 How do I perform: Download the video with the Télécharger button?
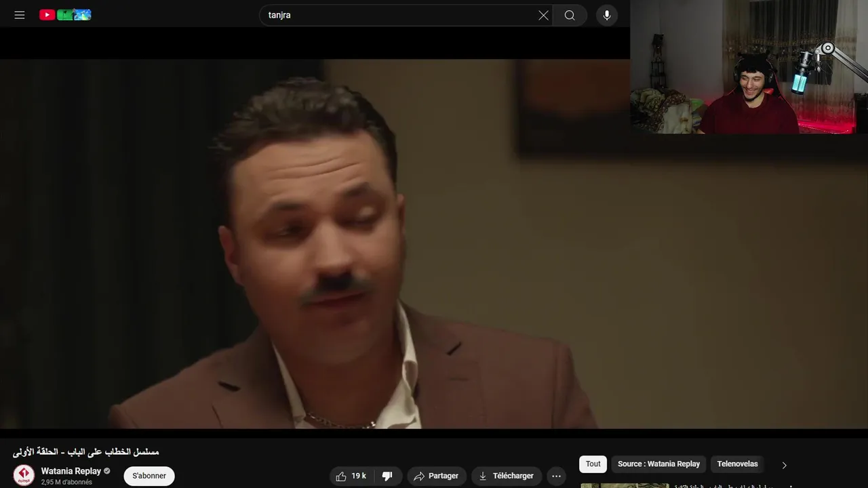(507, 476)
